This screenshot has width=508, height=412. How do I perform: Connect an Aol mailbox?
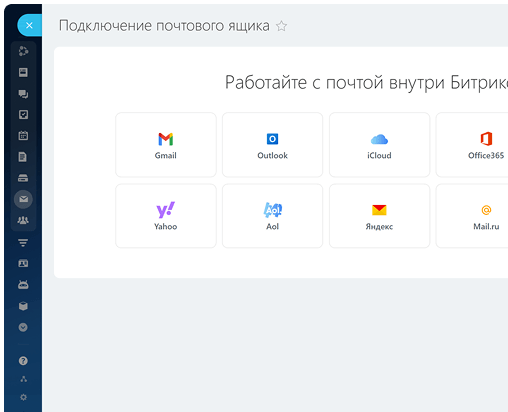click(272, 216)
